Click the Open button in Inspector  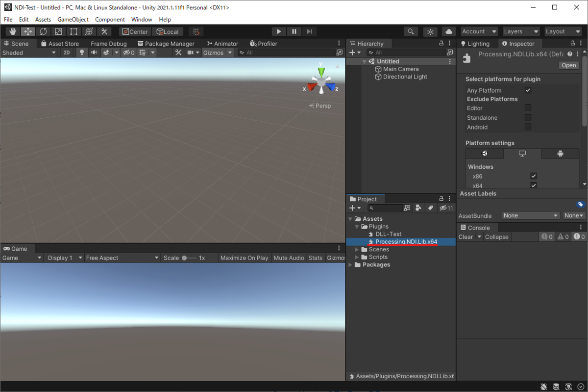(569, 65)
